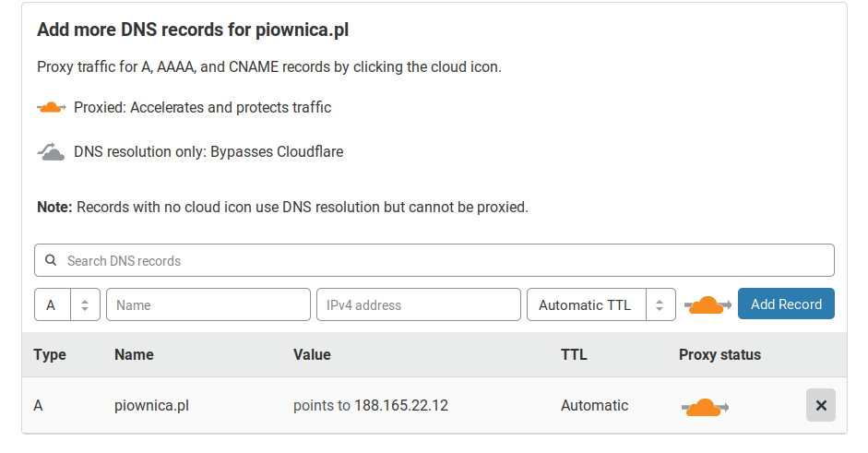
Task: Toggle proxy status for the piownica.pl record
Action: coord(705,406)
